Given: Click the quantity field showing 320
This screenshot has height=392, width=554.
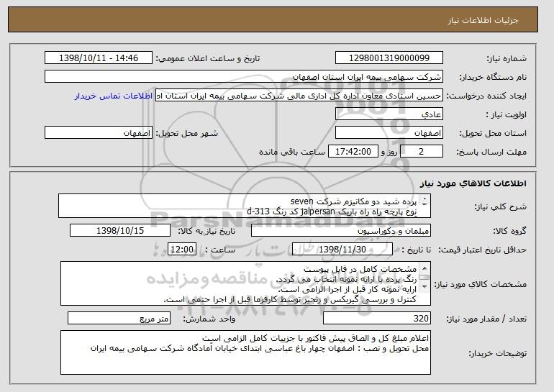Looking at the screenshot, I should (x=377, y=318).
